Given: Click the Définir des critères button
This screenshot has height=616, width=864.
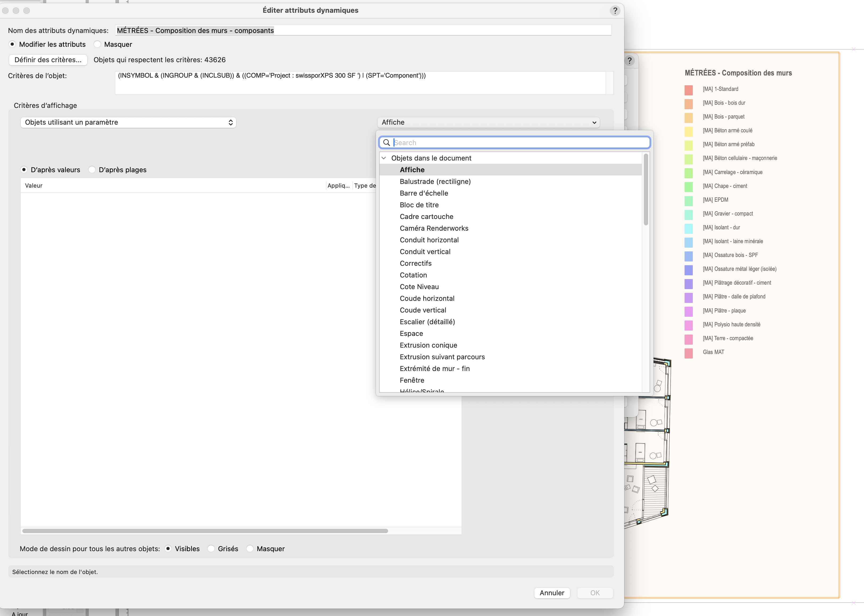Looking at the screenshot, I should [x=48, y=60].
